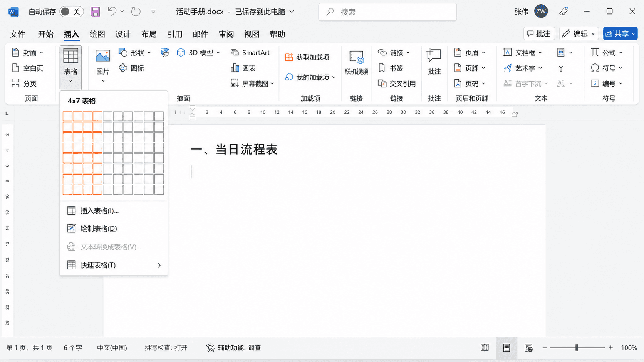The width and height of the screenshot is (644, 362).
Task: Toggle AutoSave (自动保存) switch
Action: point(71,12)
